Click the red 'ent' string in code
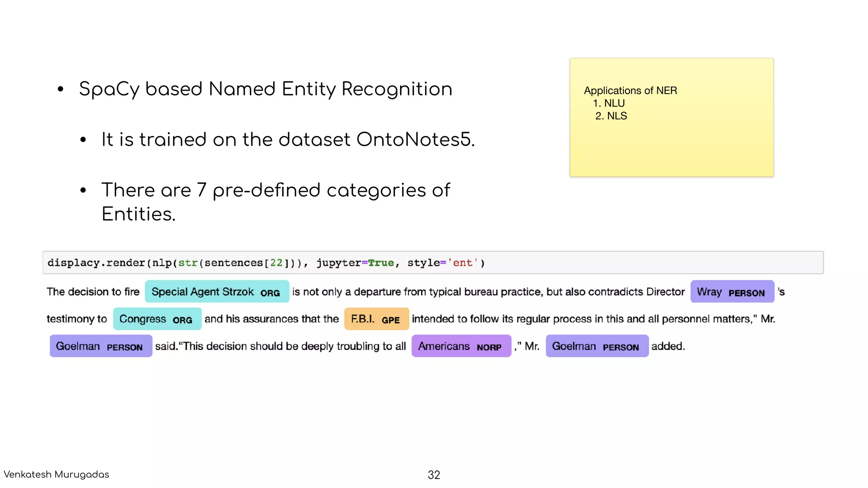Image resolution: width=868 pixels, height=488 pixels. [462, 263]
